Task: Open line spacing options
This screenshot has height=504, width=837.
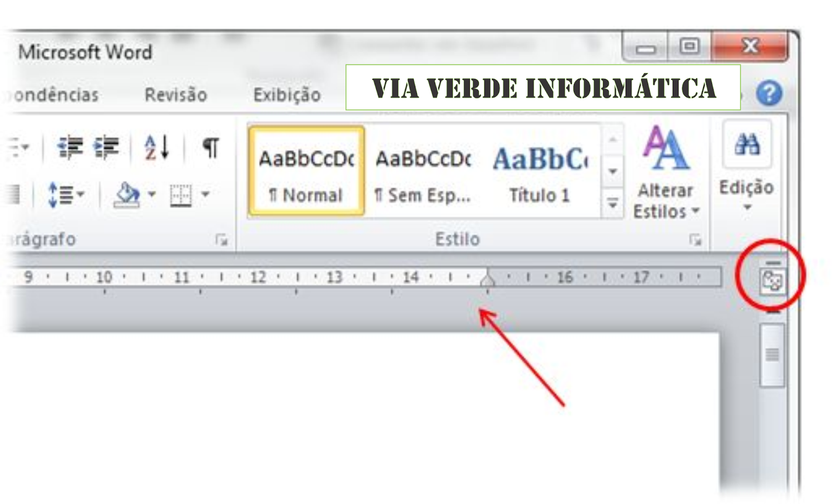Action: (65, 195)
